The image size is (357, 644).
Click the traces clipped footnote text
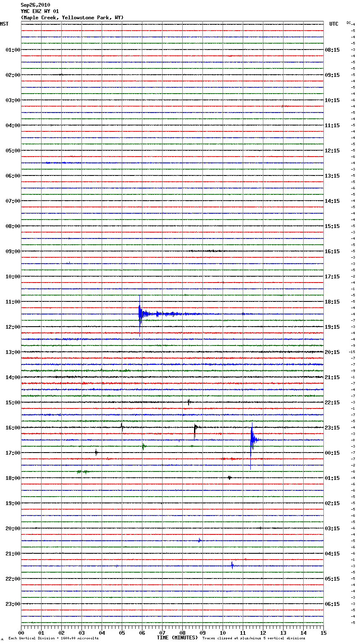254,639
